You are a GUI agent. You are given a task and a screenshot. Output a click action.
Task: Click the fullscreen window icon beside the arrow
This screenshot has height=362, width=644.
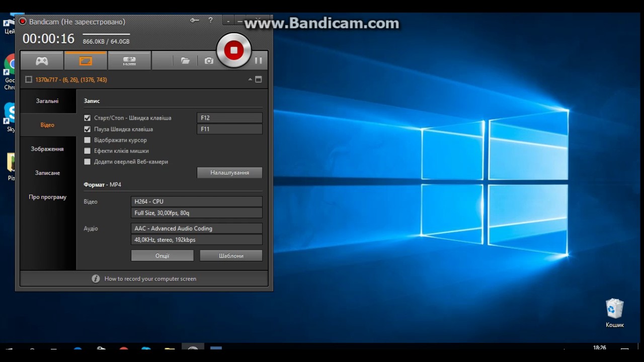pyautogui.click(x=259, y=79)
